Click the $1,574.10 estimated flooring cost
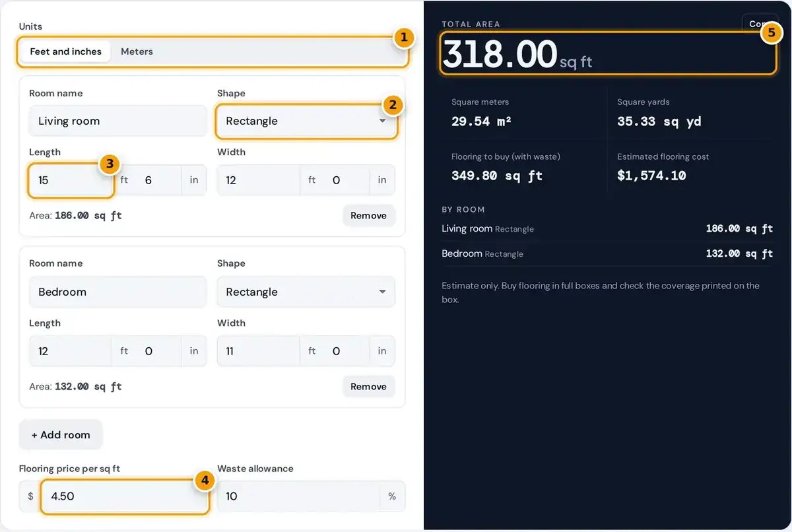The image size is (792, 532). pyautogui.click(x=651, y=176)
